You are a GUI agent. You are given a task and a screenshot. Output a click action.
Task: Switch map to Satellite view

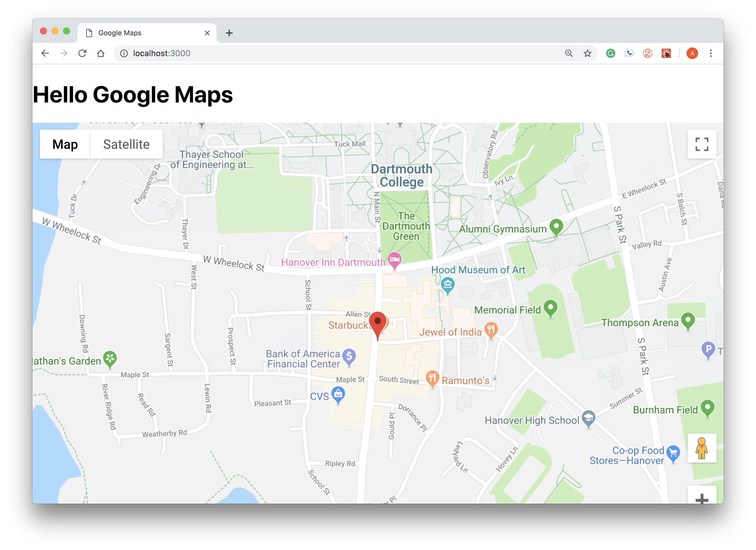(x=126, y=144)
